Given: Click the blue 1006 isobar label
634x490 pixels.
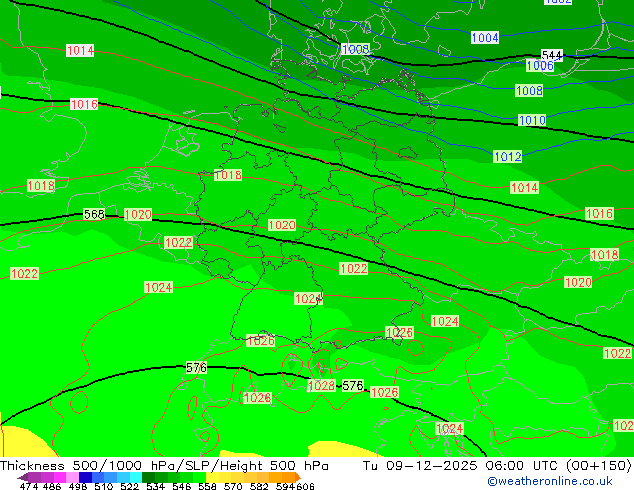Looking at the screenshot, I should point(540,65).
